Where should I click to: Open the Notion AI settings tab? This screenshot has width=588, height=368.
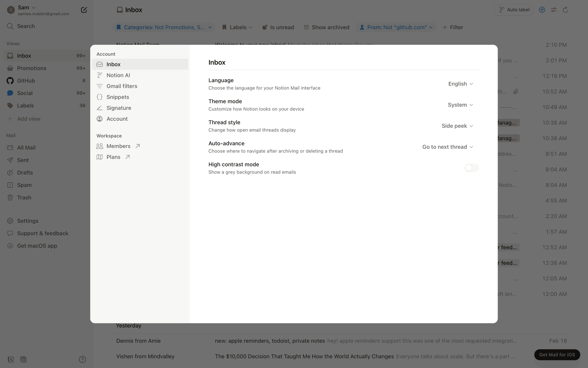(140, 75)
